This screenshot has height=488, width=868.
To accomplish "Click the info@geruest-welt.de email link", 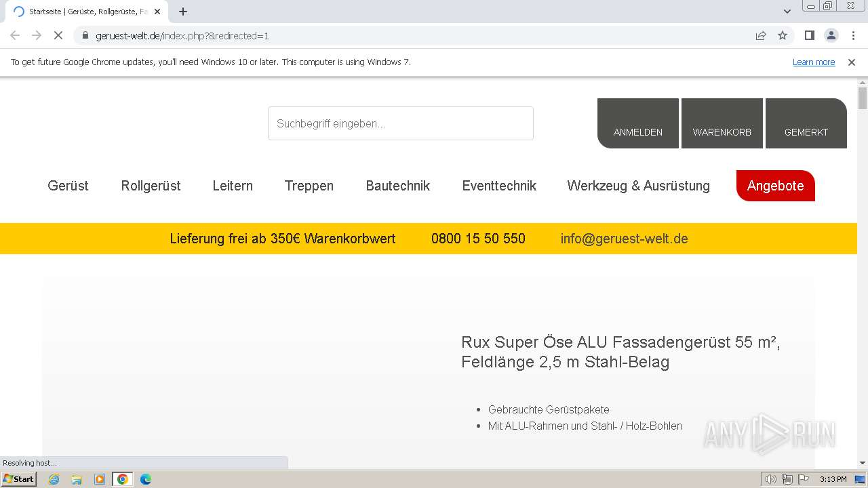I will click(625, 239).
